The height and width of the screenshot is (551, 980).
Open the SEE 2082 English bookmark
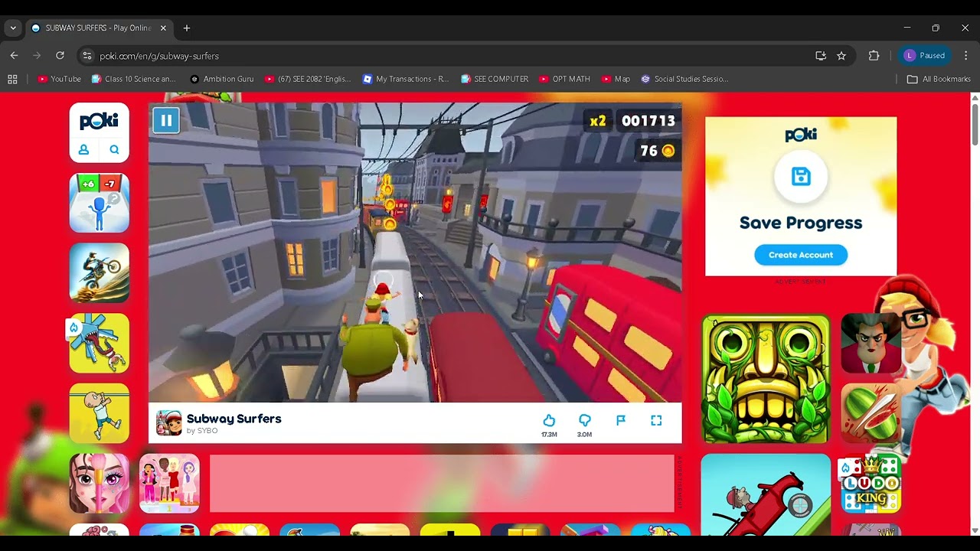tap(308, 79)
